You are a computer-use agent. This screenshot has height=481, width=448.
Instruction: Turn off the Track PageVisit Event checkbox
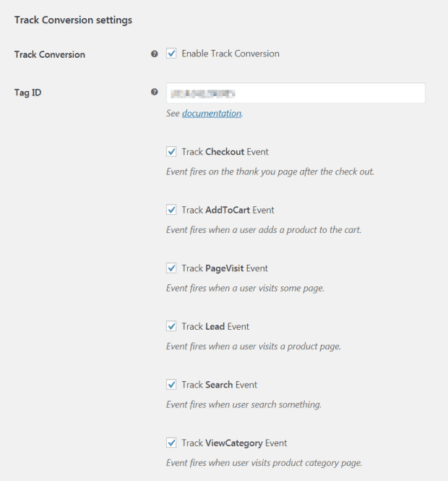171,268
